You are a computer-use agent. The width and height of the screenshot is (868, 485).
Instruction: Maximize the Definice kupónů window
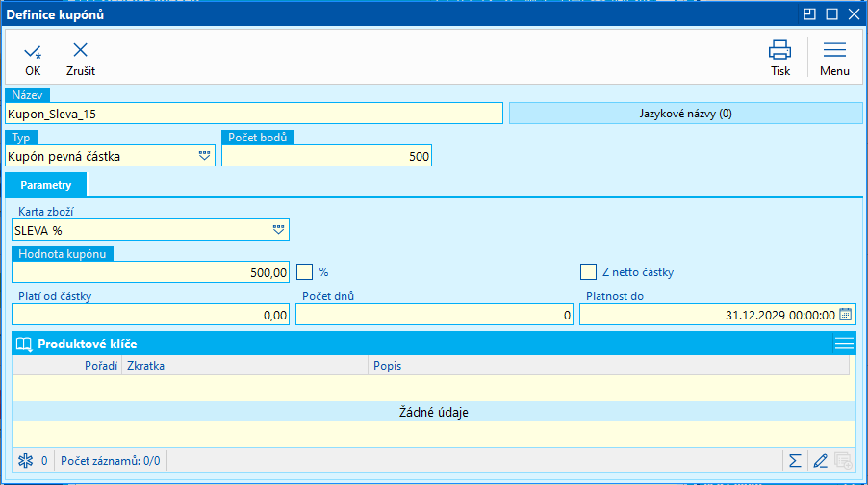[831, 14]
